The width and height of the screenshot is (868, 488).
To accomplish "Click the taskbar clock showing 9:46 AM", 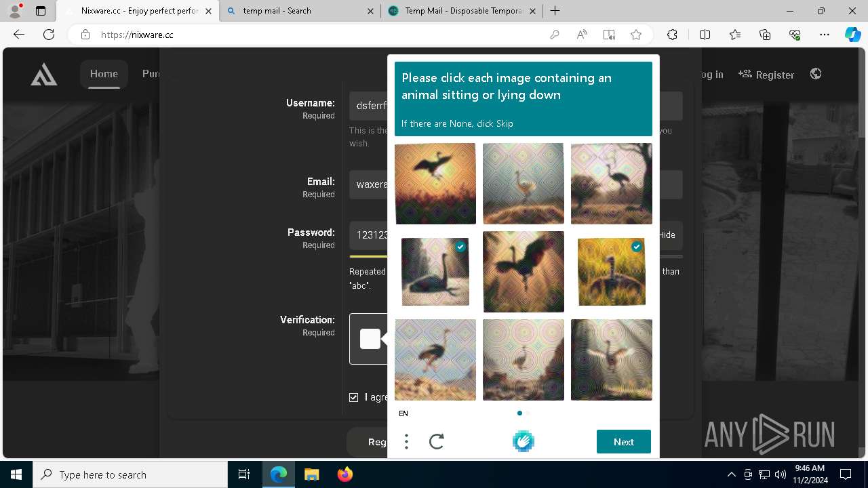I will point(810,474).
